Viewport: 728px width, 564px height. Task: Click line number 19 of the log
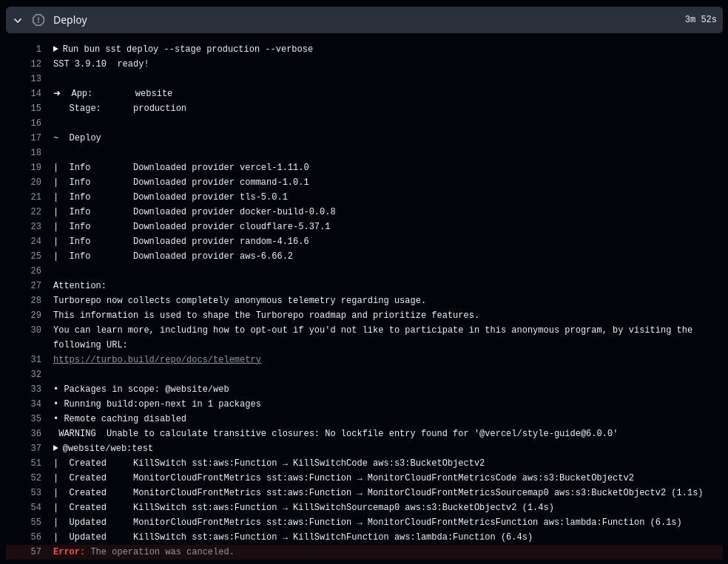[x=36, y=167]
